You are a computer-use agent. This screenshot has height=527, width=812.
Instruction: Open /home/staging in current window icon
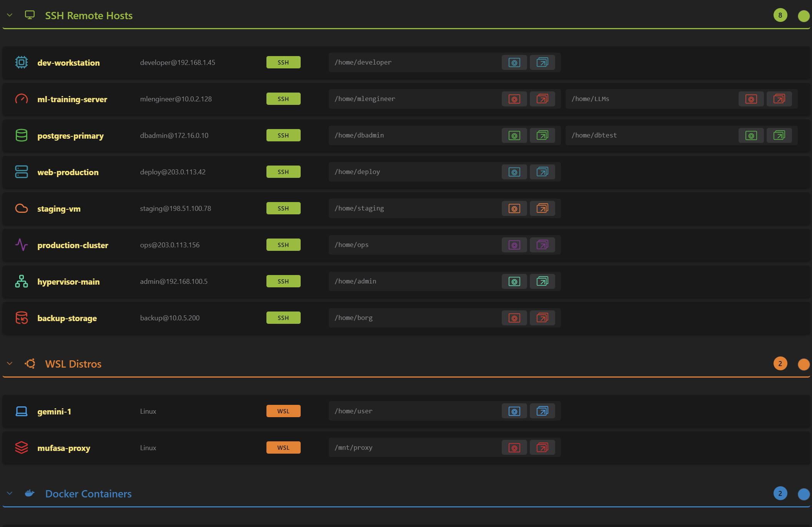coord(514,209)
